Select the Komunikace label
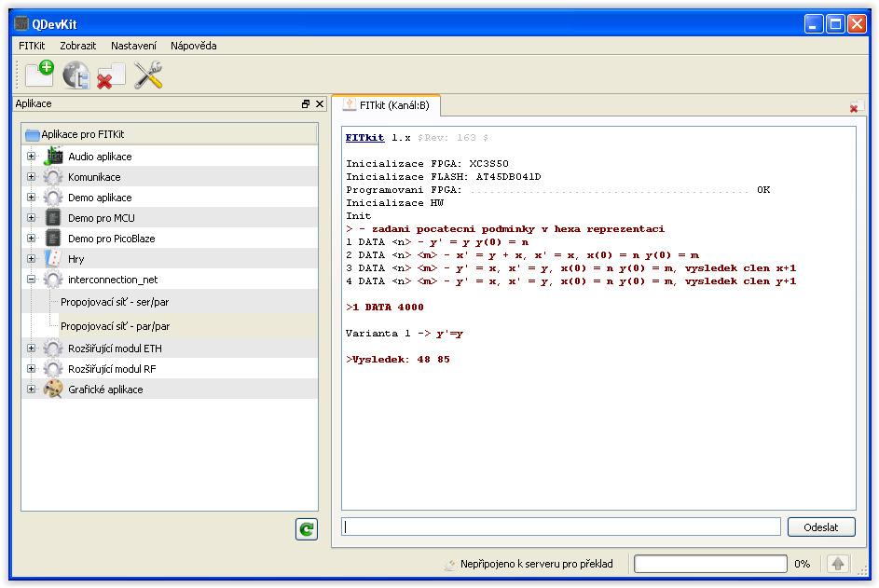Screen dimensions: 879x588 [94, 177]
